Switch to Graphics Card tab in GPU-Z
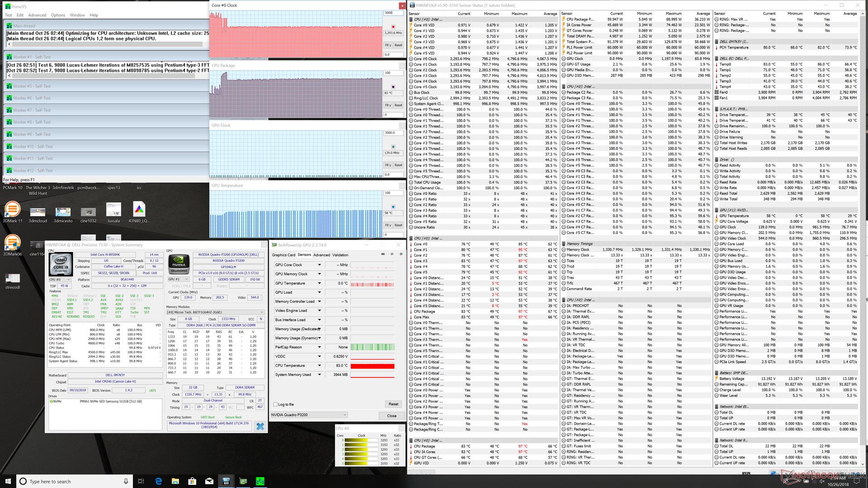This screenshot has width=868, height=488. pyautogui.click(x=283, y=255)
